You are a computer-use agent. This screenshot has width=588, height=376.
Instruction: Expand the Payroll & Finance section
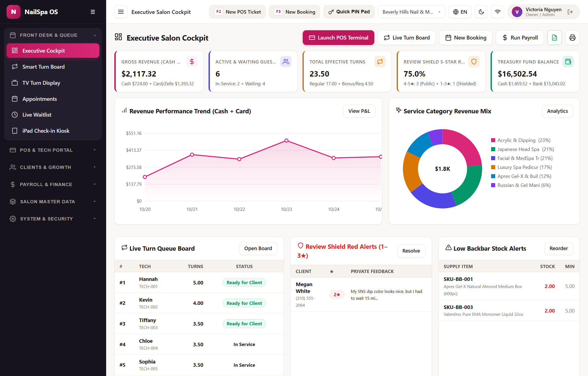(53, 184)
